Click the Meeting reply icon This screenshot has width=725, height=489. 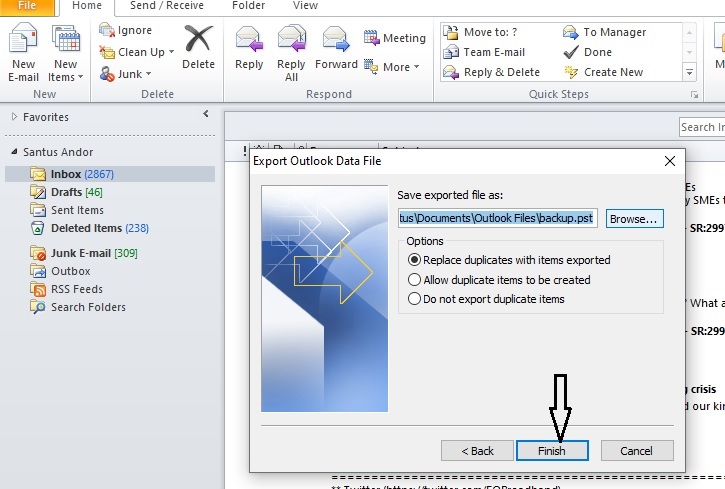point(371,37)
